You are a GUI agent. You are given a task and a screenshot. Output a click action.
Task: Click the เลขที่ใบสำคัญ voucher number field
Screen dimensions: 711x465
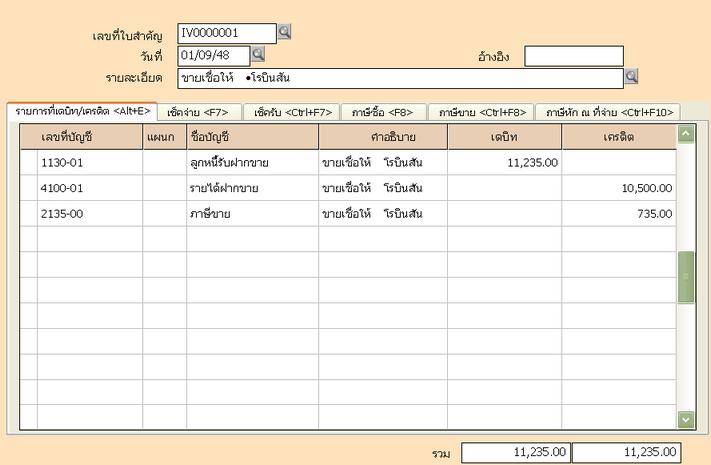(x=226, y=34)
